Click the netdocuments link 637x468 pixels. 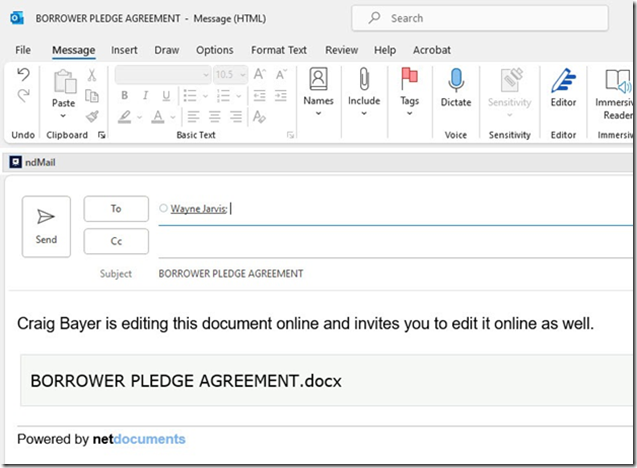pyautogui.click(x=139, y=439)
